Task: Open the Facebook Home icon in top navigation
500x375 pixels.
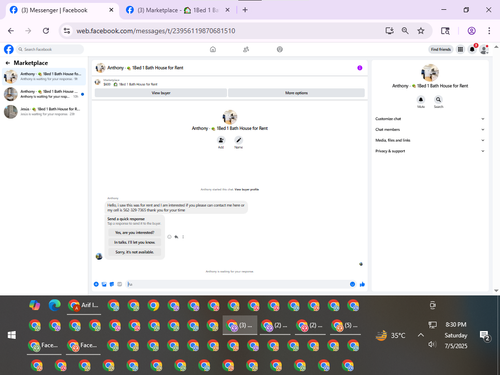Action: tap(213, 49)
